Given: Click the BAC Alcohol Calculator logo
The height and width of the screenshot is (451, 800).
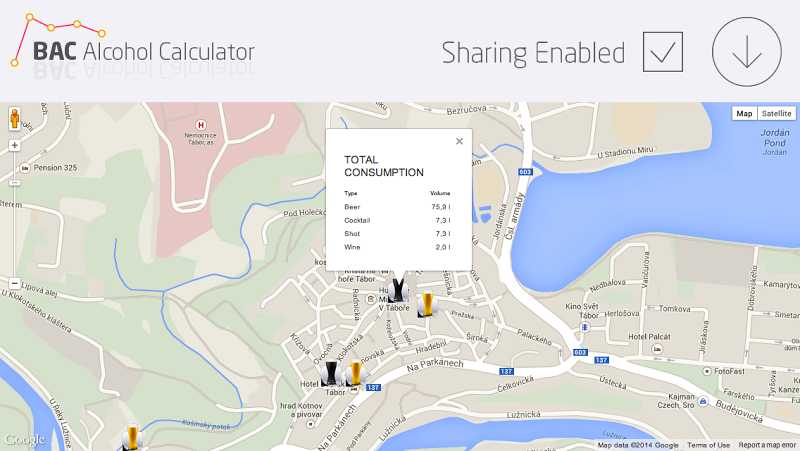Looking at the screenshot, I should point(133,47).
